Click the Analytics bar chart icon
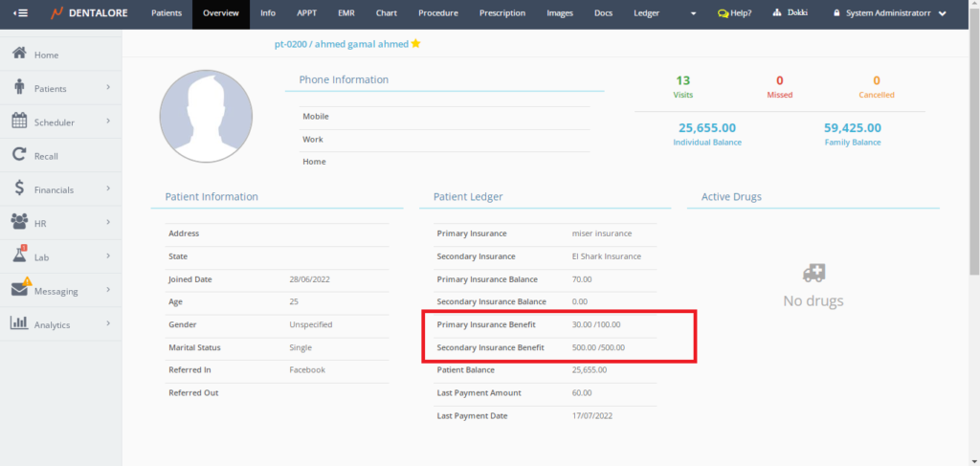980x466 pixels. [18, 323]
